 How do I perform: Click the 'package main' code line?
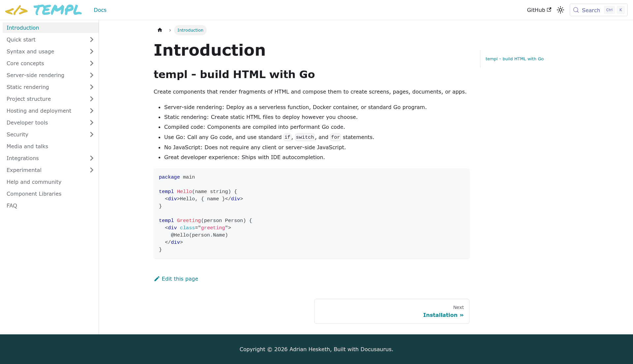[177, 177]
